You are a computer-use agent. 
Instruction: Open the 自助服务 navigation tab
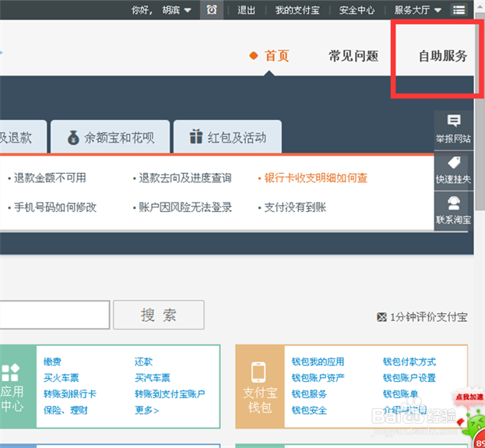click(x=443, y=56)
